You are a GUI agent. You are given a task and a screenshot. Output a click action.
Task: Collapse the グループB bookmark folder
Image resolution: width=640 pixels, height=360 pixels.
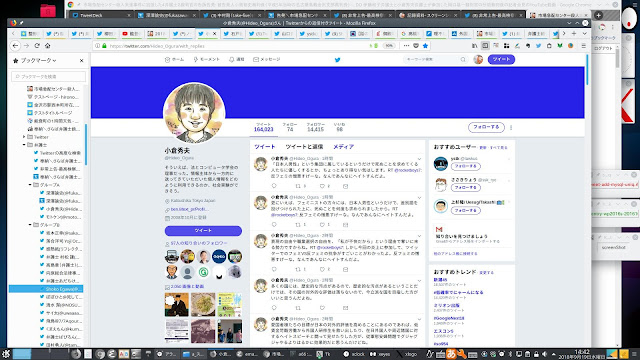[30, 225]
